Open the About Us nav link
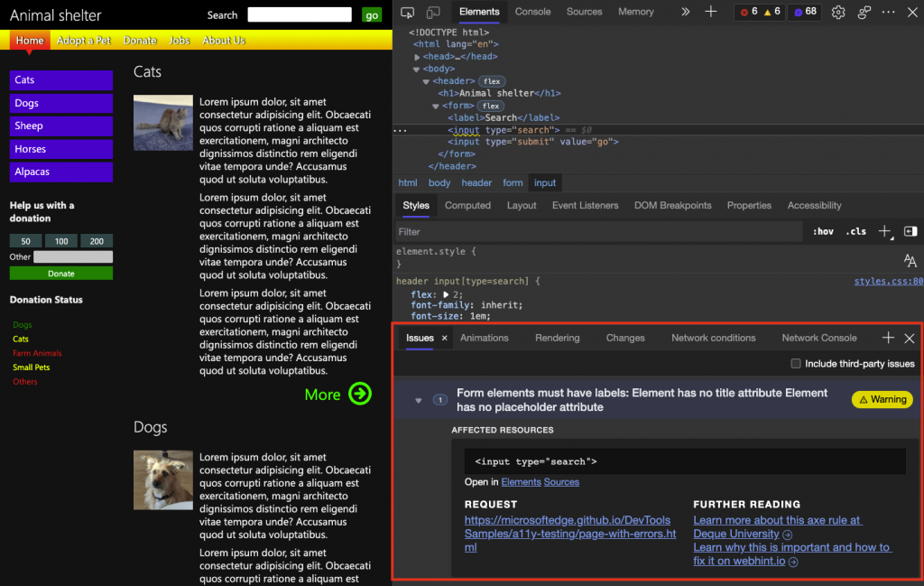Screen dimensions: 924x586 point(224,40)
